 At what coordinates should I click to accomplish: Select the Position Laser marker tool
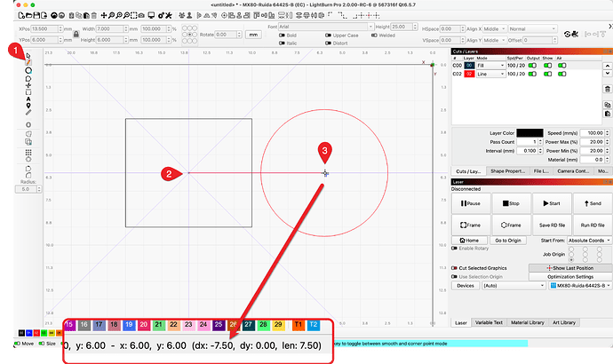[28, 106]
